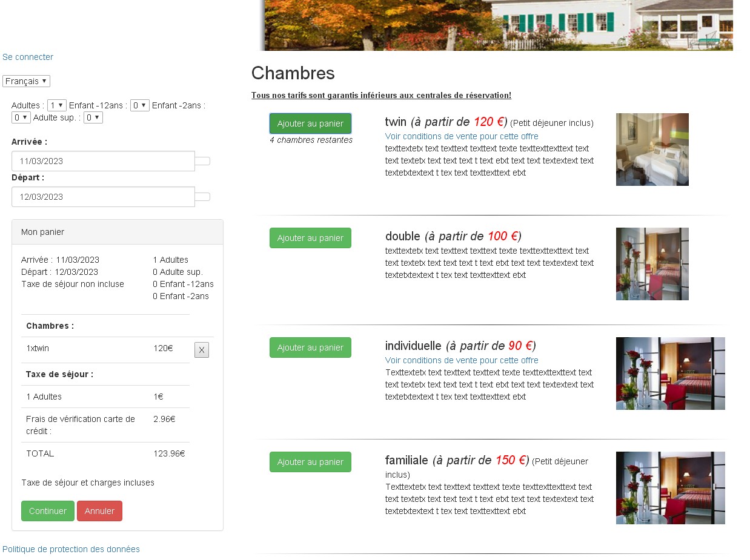This screenshot has height=560, width=750.
Task: Click the Arrivée date input field
Action: pyautogui.click(x=103, y=161)
